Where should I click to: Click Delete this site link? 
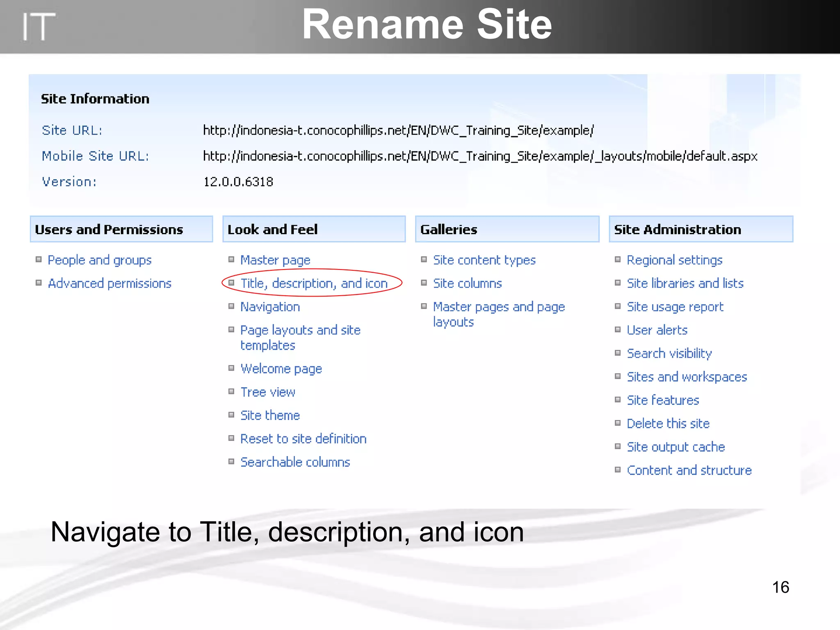coord(668,424)
